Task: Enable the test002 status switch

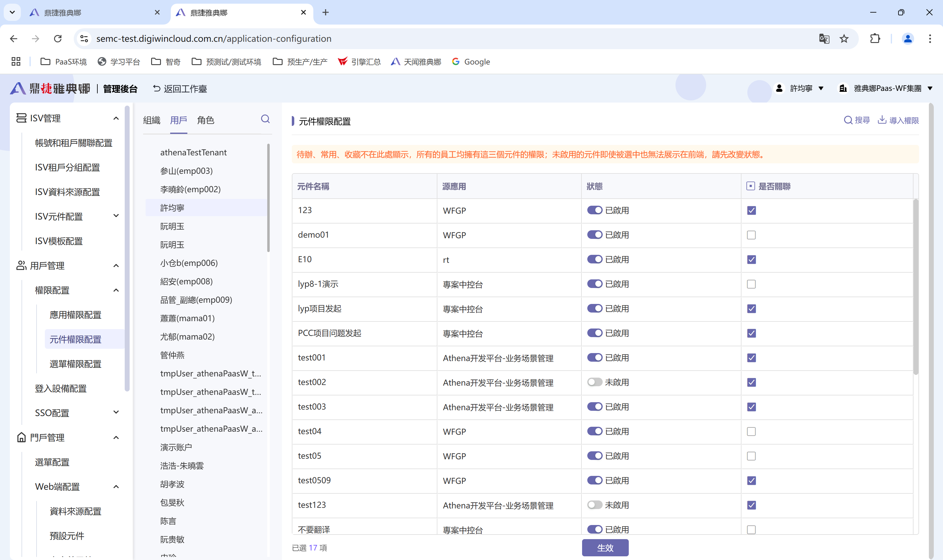Action: [595, 382]
